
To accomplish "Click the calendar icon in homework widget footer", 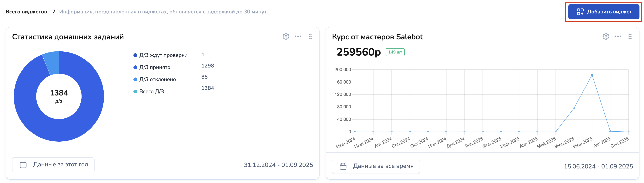I will [x=23, y=165].
